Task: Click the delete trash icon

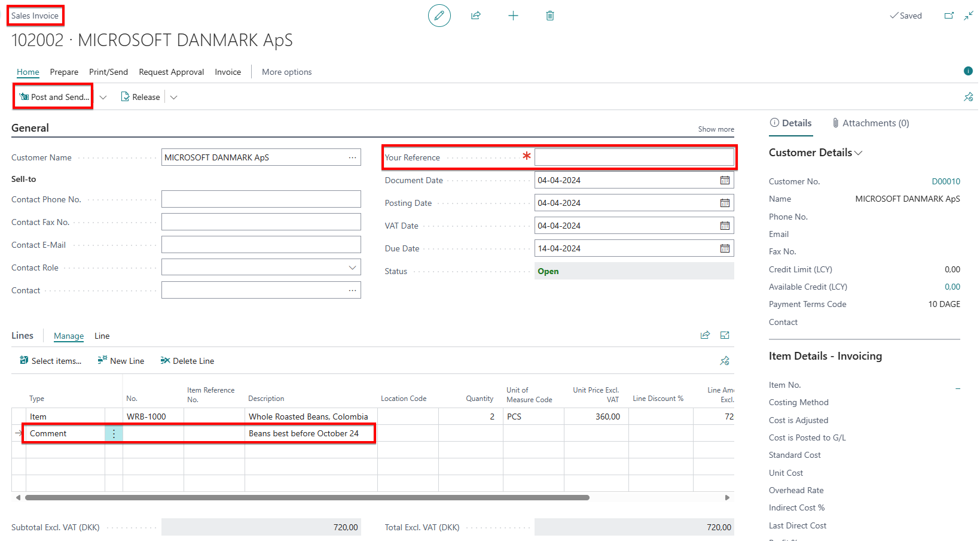Action: point(550,16)
